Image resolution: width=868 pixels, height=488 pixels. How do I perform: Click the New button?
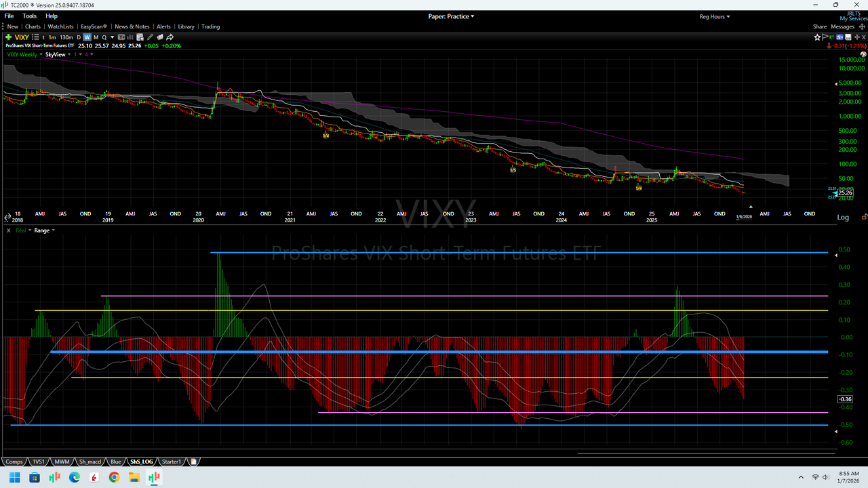13,26
